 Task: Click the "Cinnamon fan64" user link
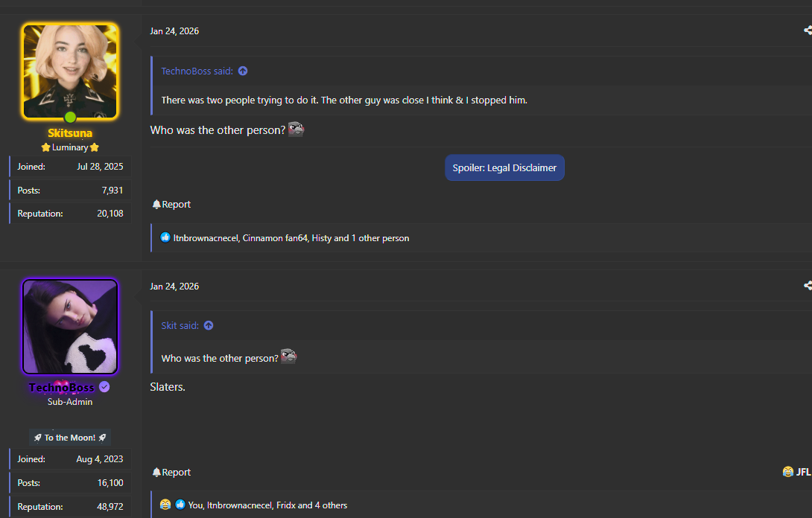(x=275, y=238)
